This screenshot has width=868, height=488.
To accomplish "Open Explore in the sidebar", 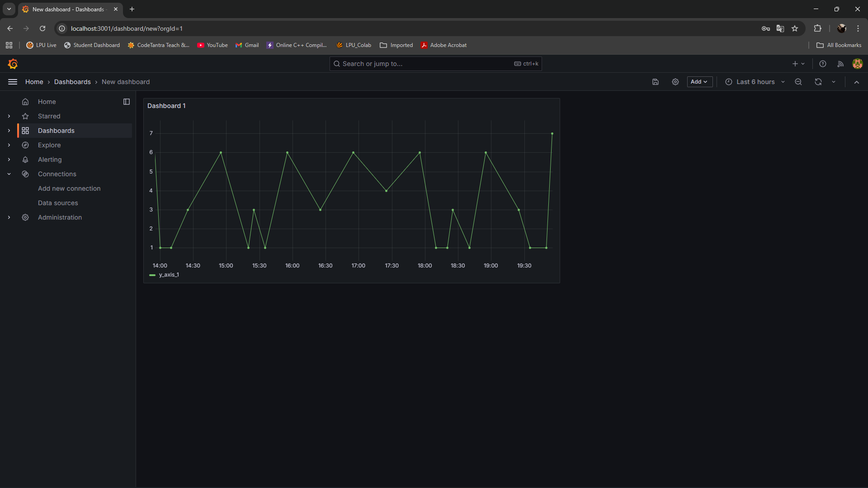I will click(x=49, y=145).
